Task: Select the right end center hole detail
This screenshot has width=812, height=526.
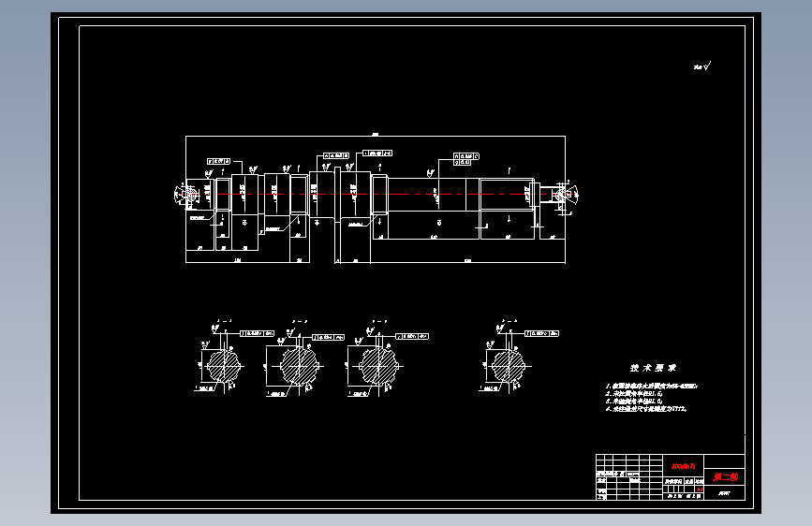Action: point(565,196)
